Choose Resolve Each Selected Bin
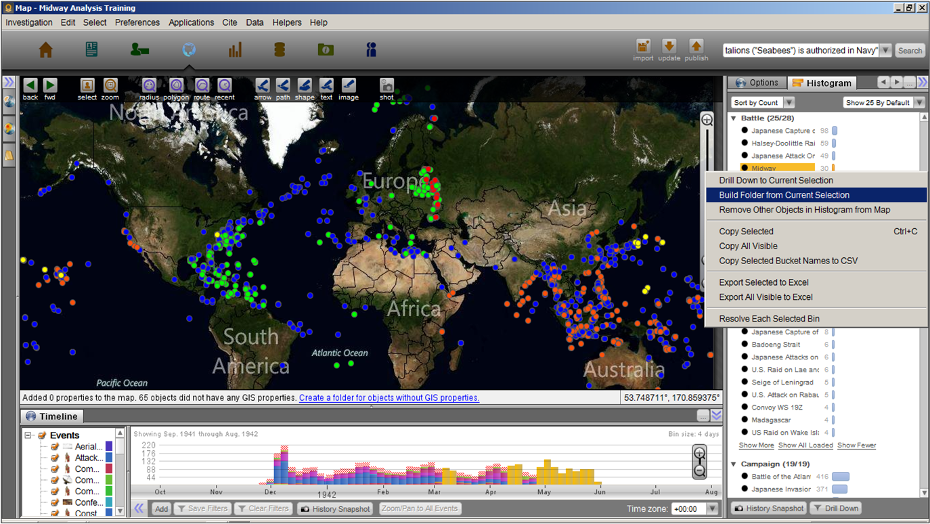Viewport: 930px width, 524px height. pos(816,319)
